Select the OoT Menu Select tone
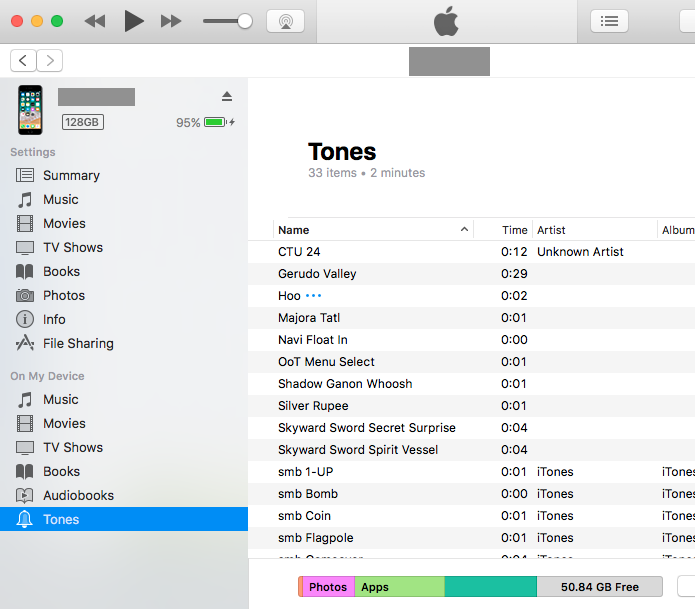 [471, 362]
